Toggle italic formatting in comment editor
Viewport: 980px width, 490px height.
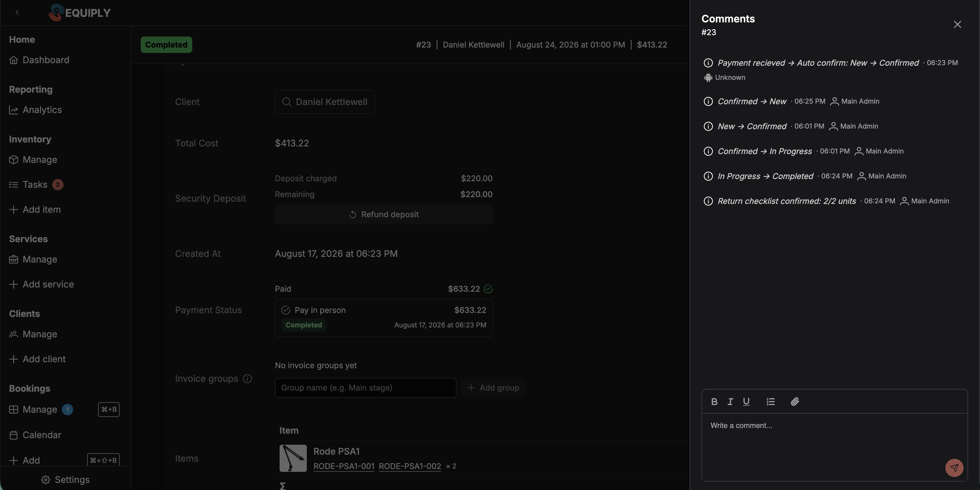click(x=730, y=401)
